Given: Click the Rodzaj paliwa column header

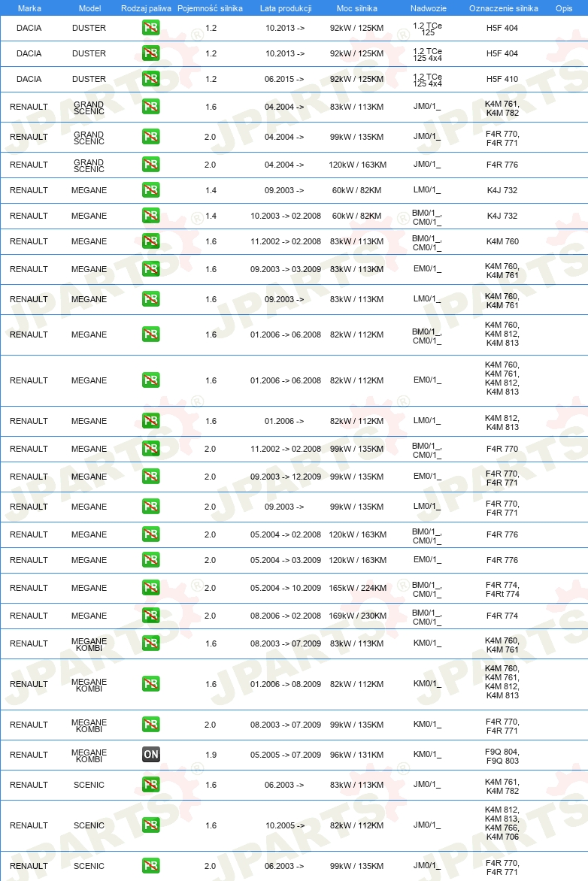Looking at the screenshot, I should (146, 8).
